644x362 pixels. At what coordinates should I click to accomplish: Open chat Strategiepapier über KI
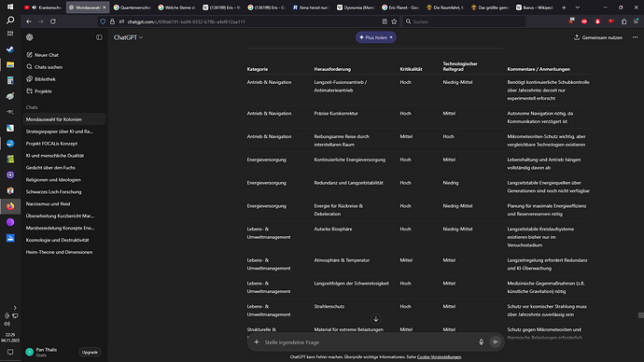tap(64, 132)
